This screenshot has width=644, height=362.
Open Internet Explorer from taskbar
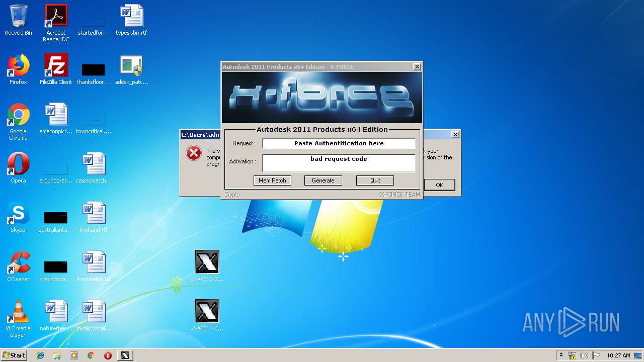(40, 355)
